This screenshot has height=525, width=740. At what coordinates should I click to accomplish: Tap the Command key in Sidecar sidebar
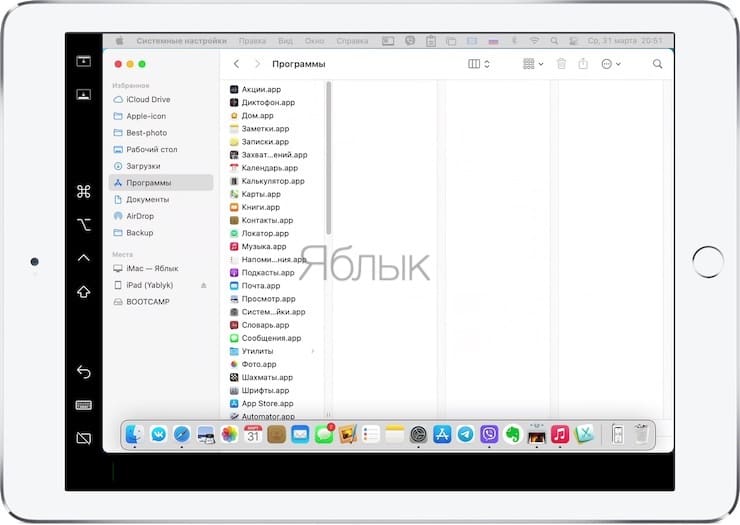pyautogui.click(x=84, y=191)
